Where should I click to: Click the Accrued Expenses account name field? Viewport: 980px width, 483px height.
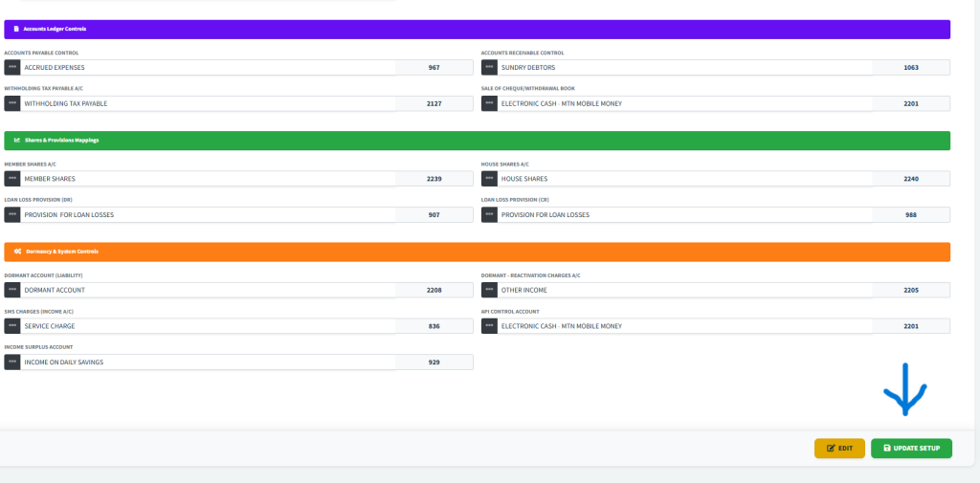click(x=207, y=68)
